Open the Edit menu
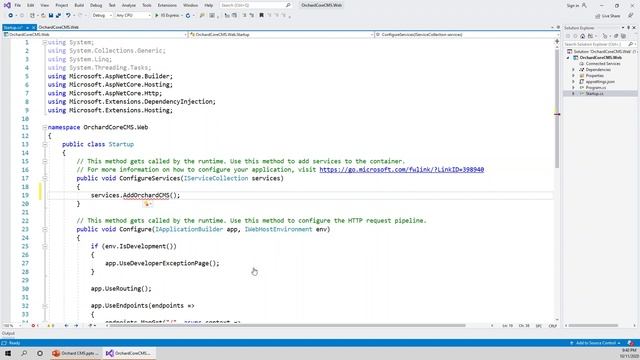The height and width of the screenshot is (360, 640). point(31,5)
